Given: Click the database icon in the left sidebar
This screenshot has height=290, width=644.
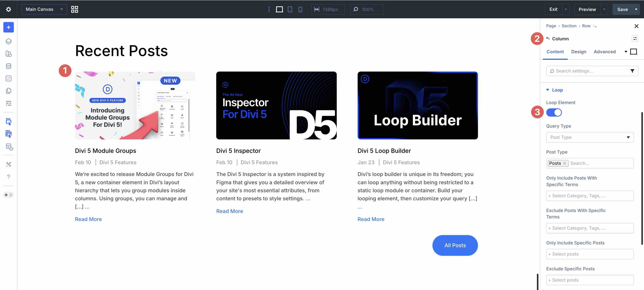Looking at the screenshot, I should [x=9, y=66].
